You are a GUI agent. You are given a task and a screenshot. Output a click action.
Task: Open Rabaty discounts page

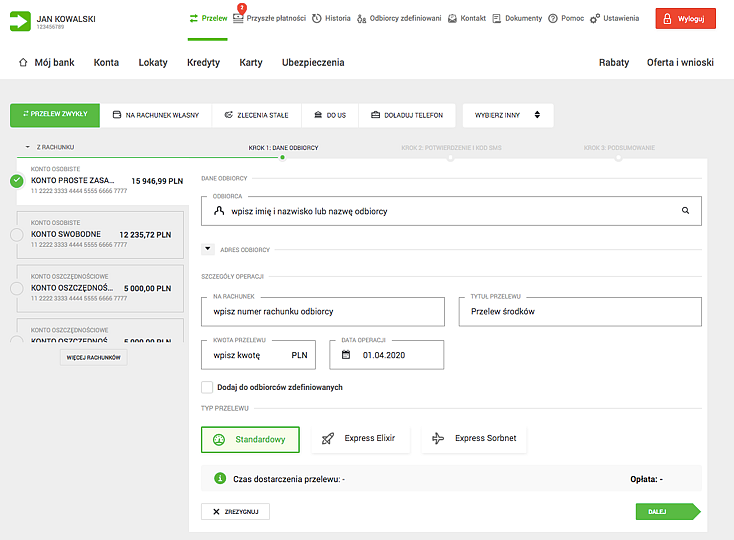(x=614, y=62)
